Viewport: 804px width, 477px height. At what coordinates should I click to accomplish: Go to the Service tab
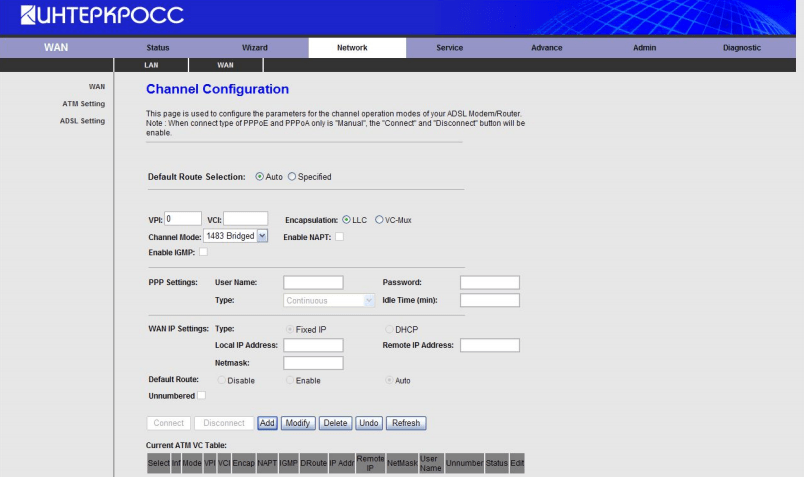(x=450, y=48)
